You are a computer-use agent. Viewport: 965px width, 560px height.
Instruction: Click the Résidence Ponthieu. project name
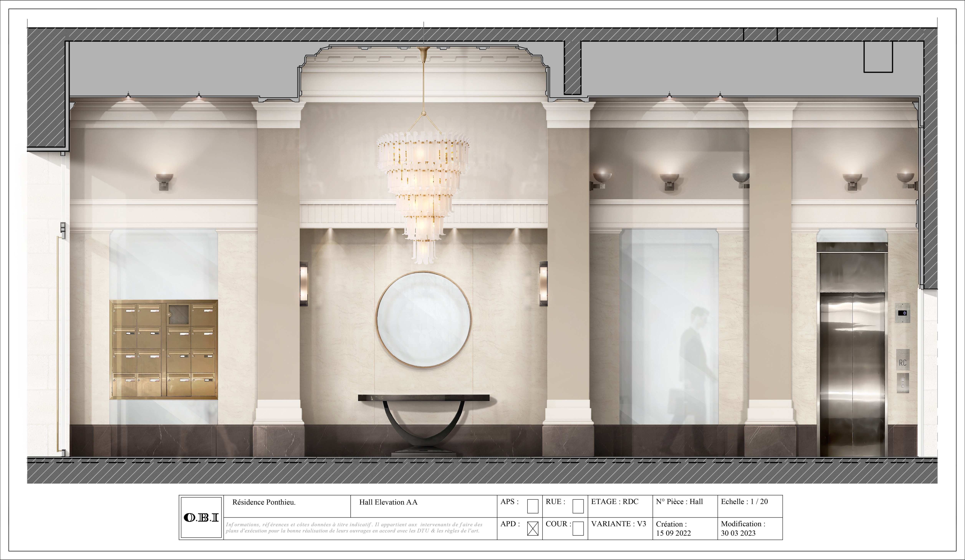click(x=264, y=502)
